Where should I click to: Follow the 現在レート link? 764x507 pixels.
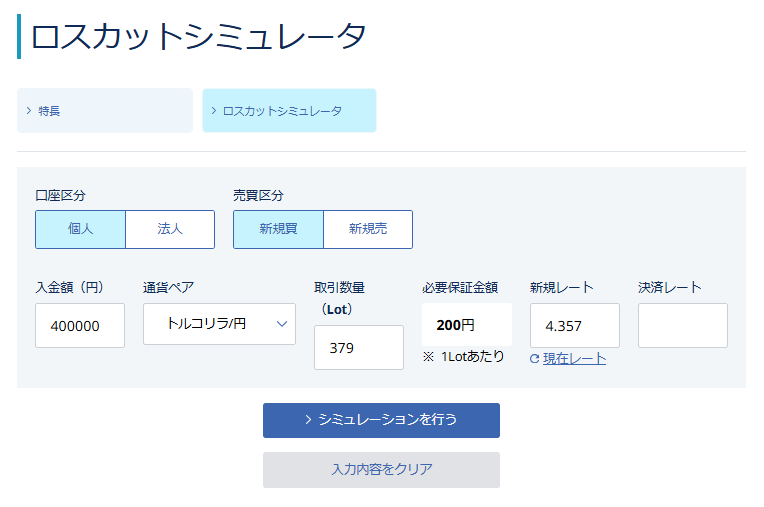point(574,359)
